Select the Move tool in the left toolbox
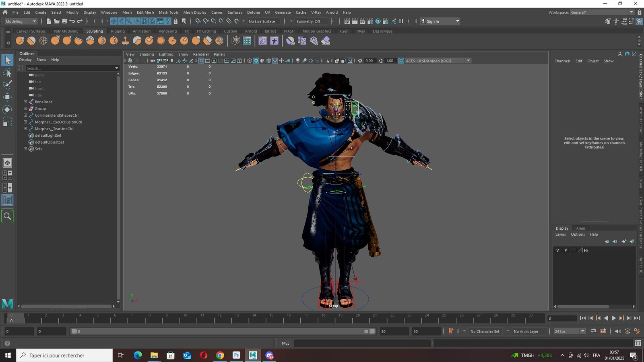644x362 pixels. (x=7, y=97)
